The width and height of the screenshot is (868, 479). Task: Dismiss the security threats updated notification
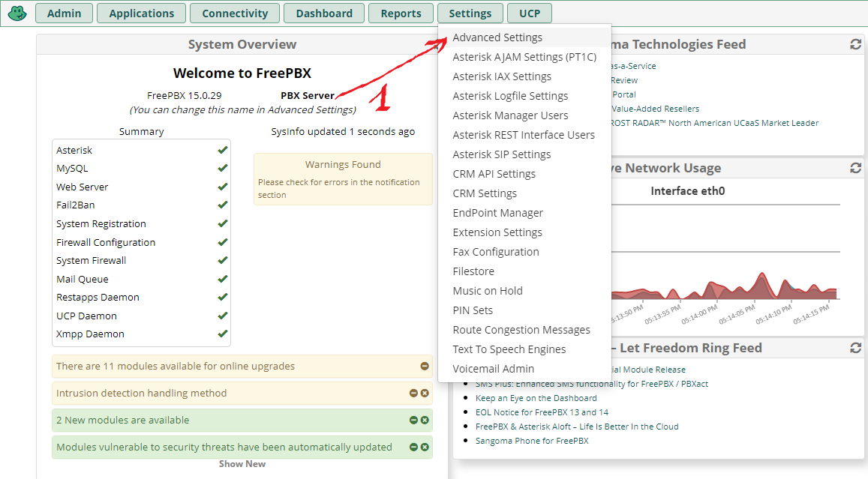[x=425, y=447]
